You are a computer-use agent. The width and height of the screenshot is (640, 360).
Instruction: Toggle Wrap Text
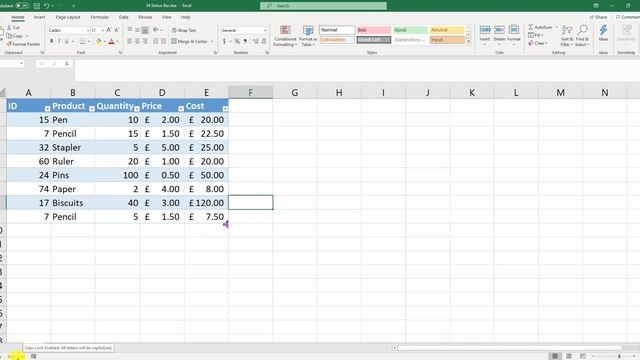pyautogui.click(x=184, y=30)
